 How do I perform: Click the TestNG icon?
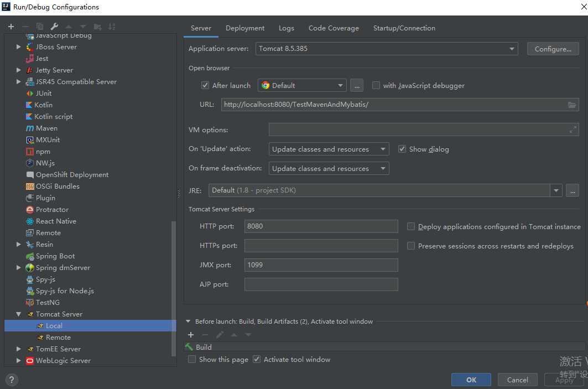point(30,303)
